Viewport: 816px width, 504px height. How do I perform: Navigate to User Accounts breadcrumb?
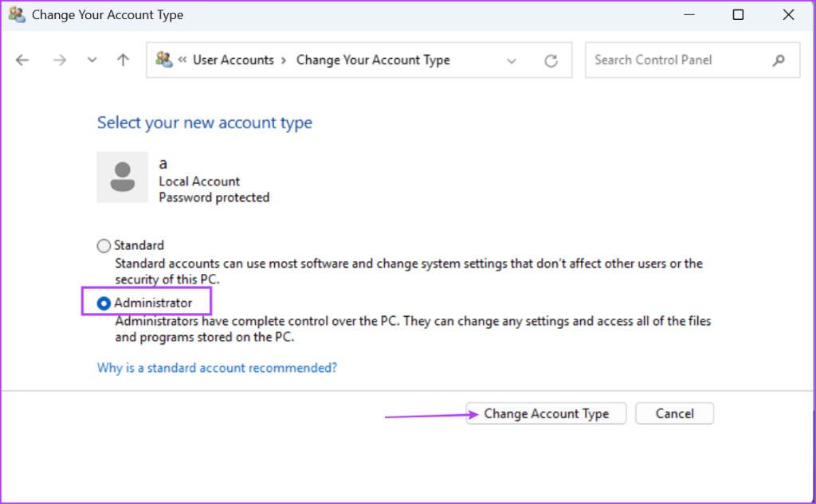click(233, 61)
